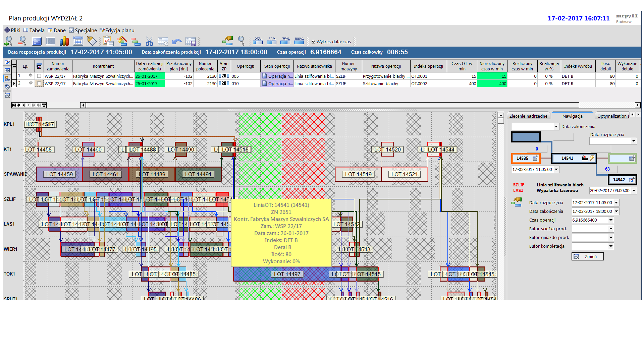
Task: Click the clipboard checklist toolbar icon
Action: pos(108,41)
